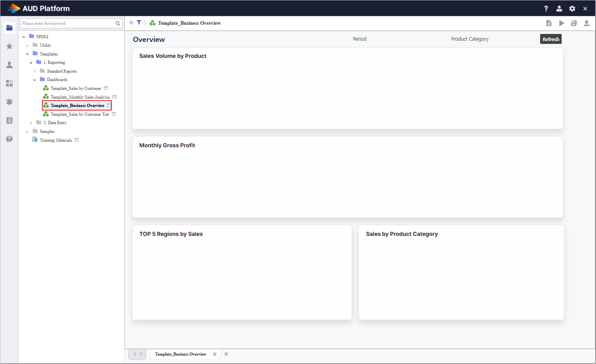The image size is (596, 364).
Task: Toggle favorite star beside report title
Action: pyautogui.click(x=131, y=23)
